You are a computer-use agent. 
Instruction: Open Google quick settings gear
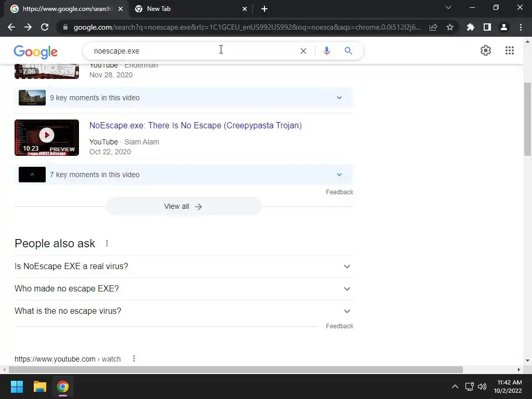pos(486,50)
